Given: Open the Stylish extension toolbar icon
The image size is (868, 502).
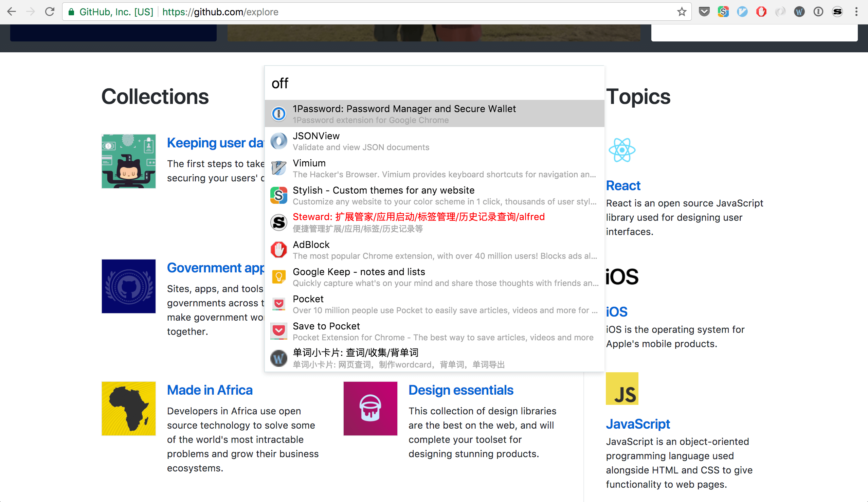Looking at the screenshot, I should point(723,12).
